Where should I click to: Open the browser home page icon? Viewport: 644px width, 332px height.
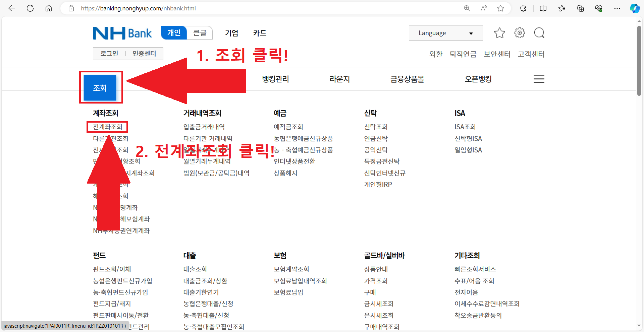[49, 8]
